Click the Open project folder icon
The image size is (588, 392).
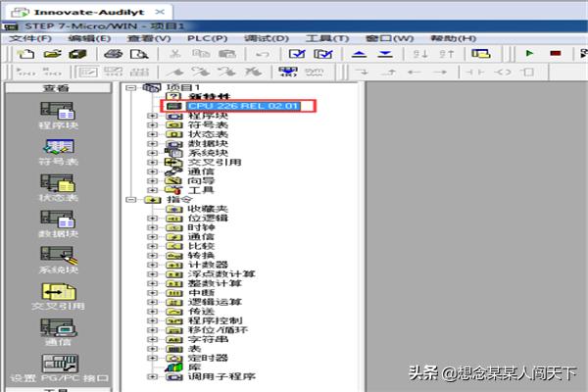pos(52,54)
